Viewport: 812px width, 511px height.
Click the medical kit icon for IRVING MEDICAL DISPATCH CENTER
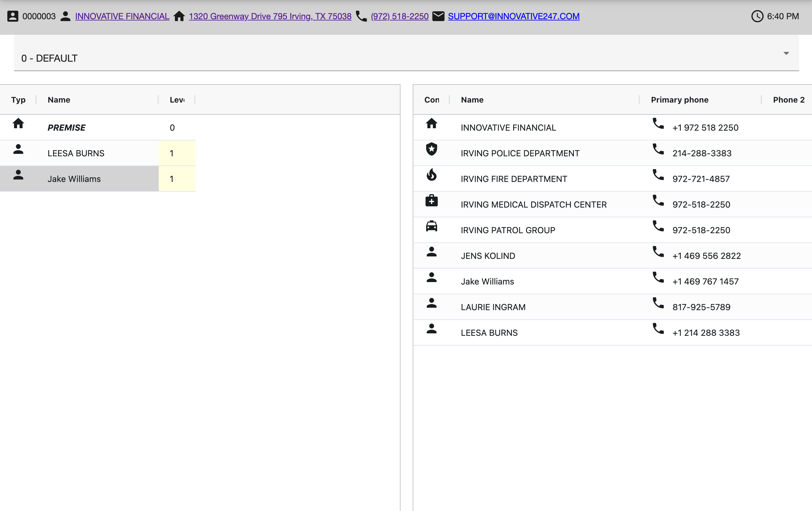tap(432, 200)
